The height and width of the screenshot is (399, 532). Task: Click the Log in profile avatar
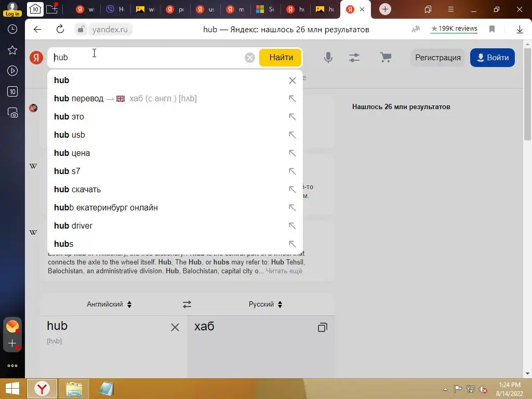(12, 9)
